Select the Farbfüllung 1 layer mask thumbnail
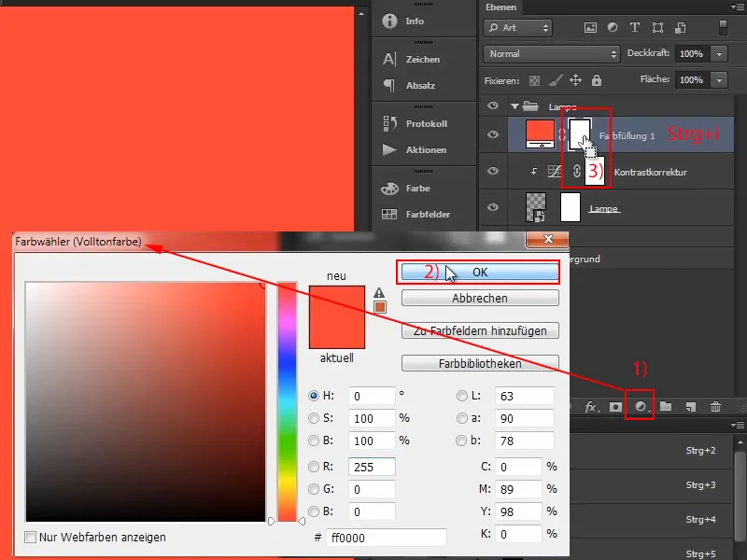747x560 pixels. [580, 133]
